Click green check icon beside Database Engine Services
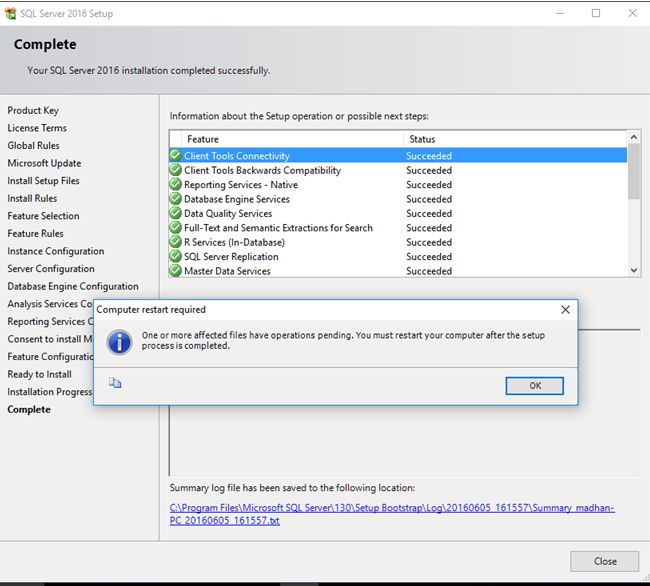Screen dimensions: 650x586 tap(176, 199)
